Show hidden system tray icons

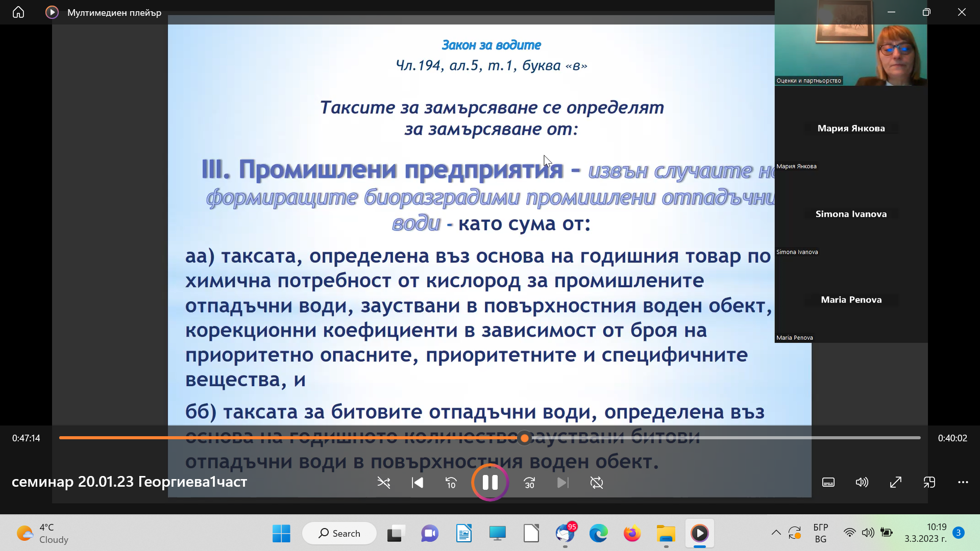click(776, 533)
